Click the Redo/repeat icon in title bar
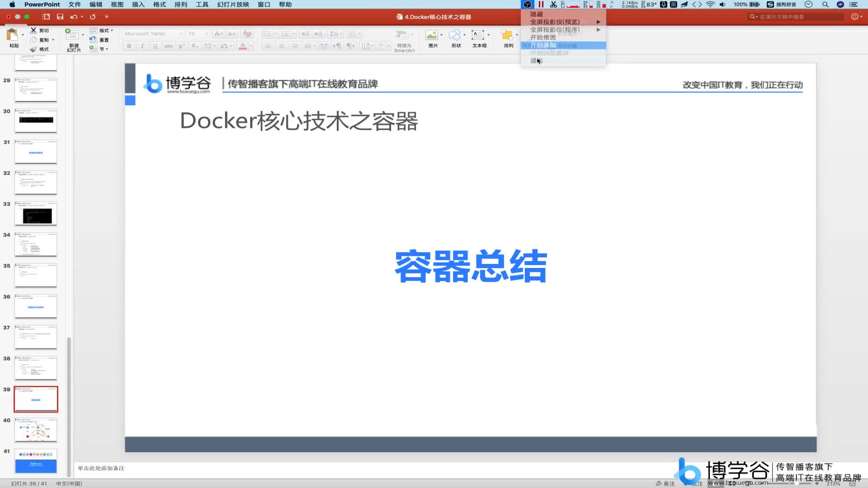868x488 pixels. pos(93,17)
